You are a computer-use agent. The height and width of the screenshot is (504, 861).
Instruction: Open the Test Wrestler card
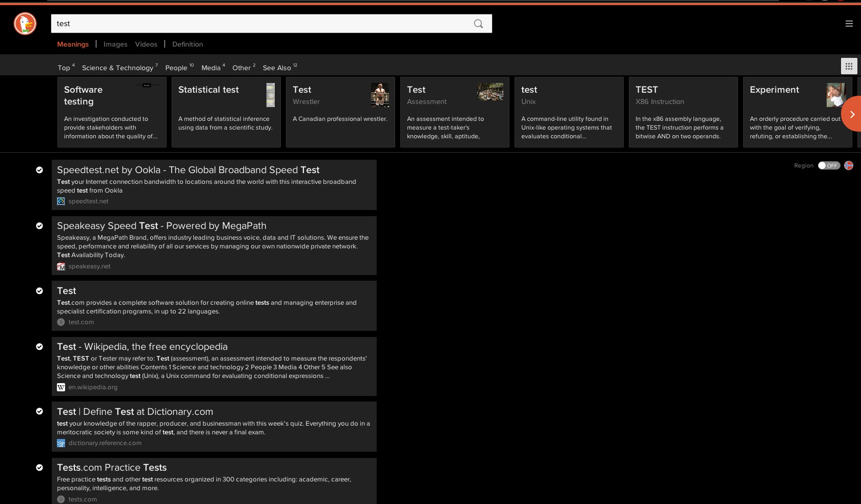tap(340, 112)
